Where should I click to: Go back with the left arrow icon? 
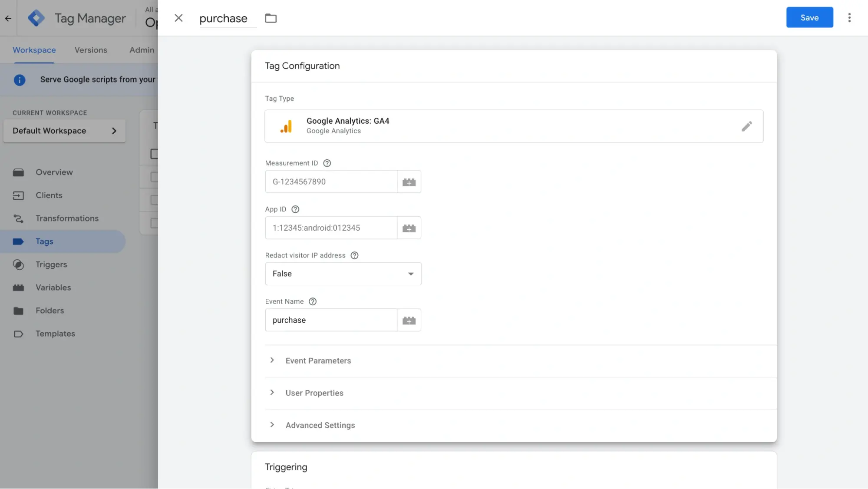pyautogui.click(x=8, y=18)
